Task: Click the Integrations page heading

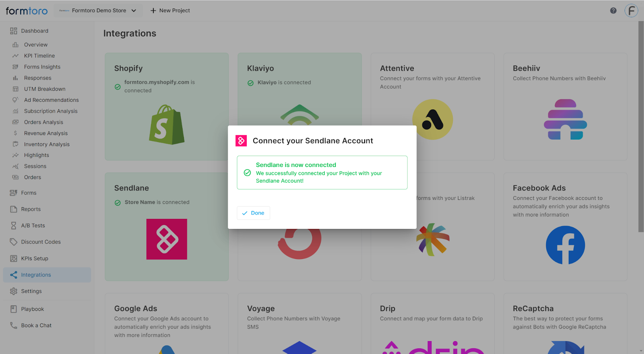Action: pos(130,33)
